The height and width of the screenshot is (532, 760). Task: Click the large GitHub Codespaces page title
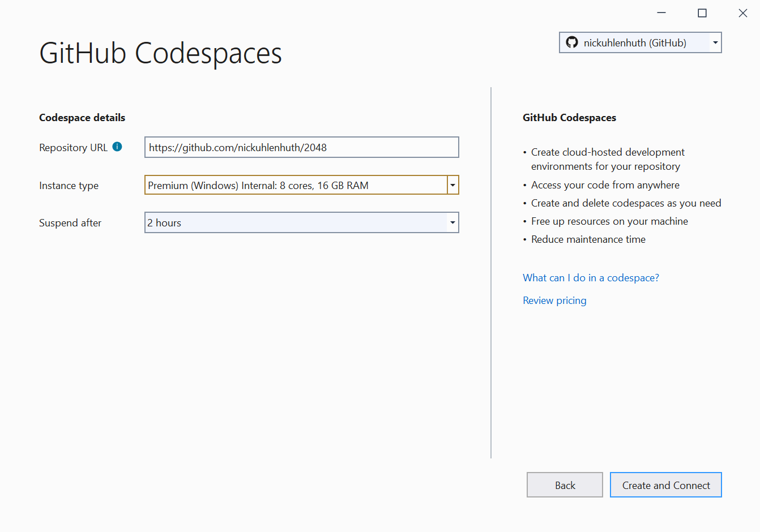coord(160,54)
